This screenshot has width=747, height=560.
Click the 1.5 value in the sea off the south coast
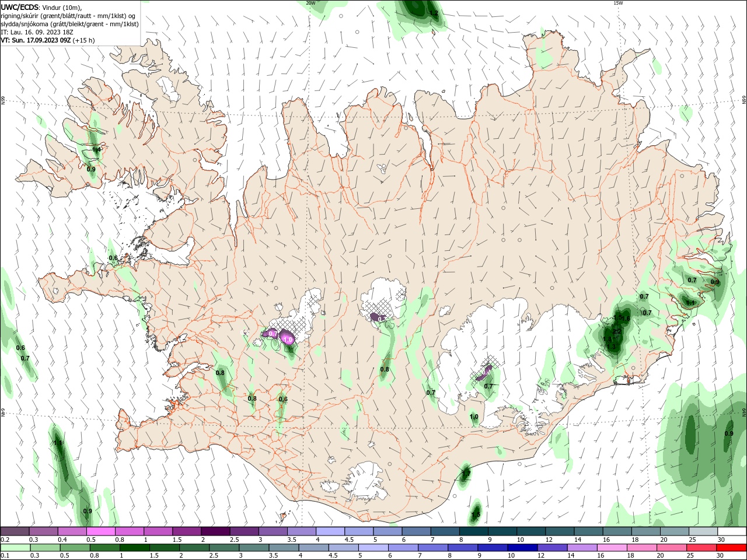click(476, 514)
